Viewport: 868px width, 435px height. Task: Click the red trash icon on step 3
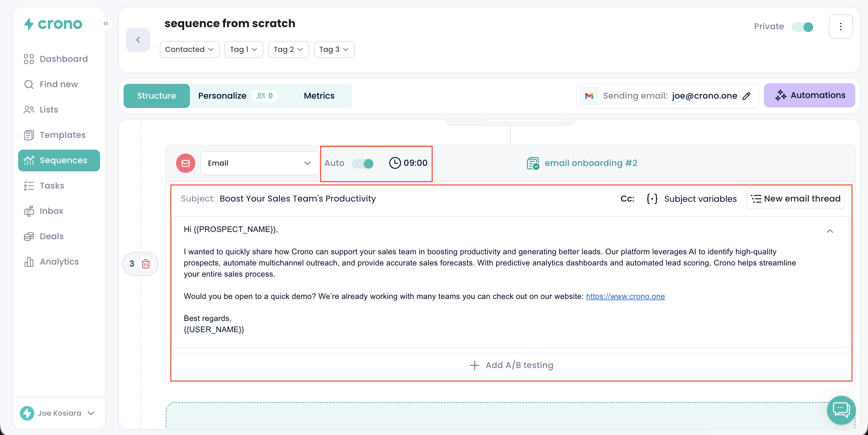pos(146,264)
